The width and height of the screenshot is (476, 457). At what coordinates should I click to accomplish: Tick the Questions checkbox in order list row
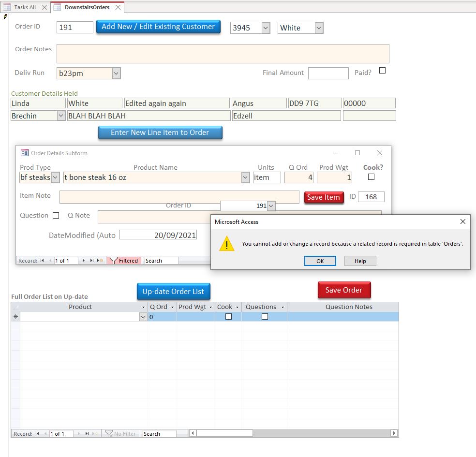(x=265, y=316)
